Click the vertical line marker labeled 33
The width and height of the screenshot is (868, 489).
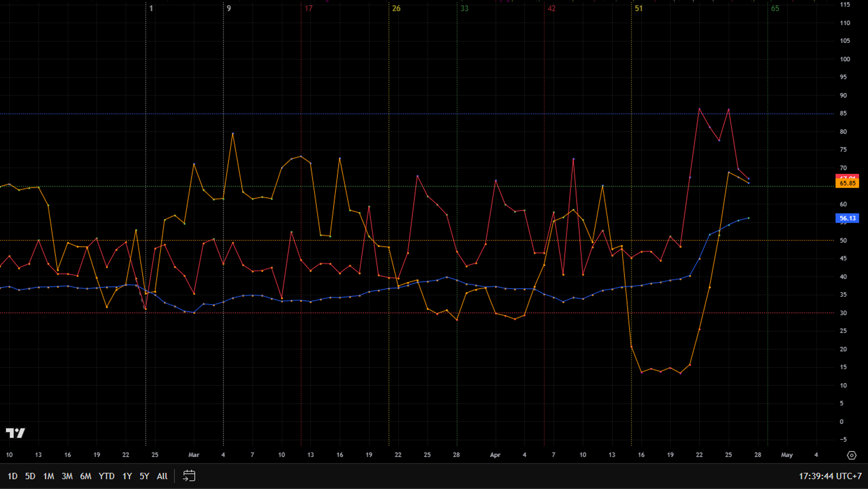pyautogui.click(x=464, y=9)
